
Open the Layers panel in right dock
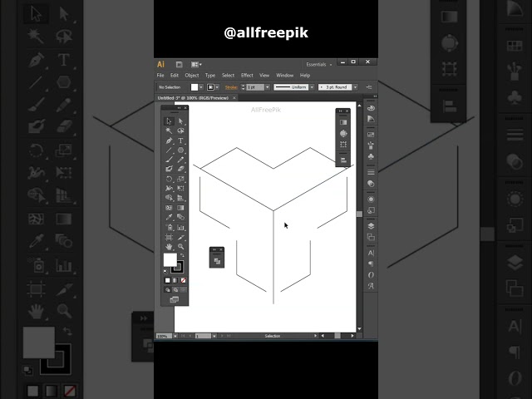pos(371,226)
